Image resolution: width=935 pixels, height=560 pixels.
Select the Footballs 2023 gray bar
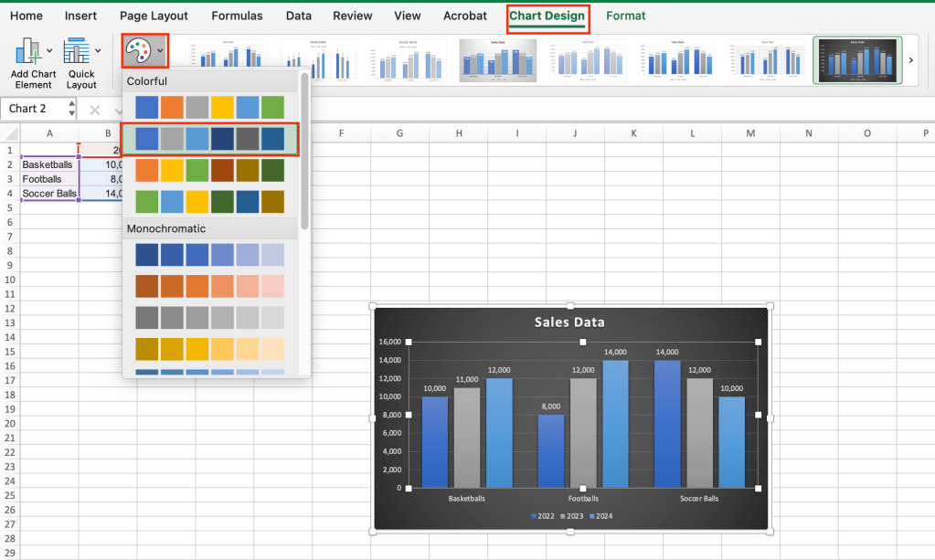[x=583, y=433]
